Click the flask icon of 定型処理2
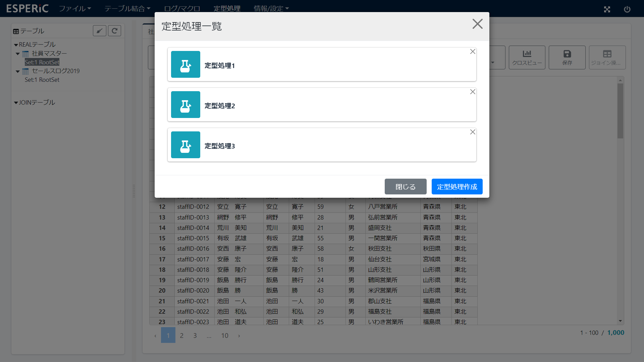Image resolution: width=644 pixels, height=362 pixels. [x=185, y=105]
